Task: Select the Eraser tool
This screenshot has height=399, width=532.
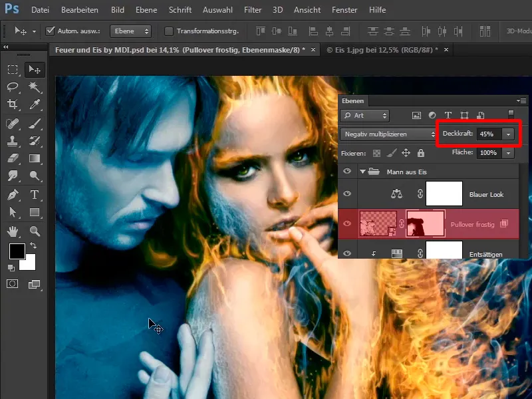Action: [13, 158]
